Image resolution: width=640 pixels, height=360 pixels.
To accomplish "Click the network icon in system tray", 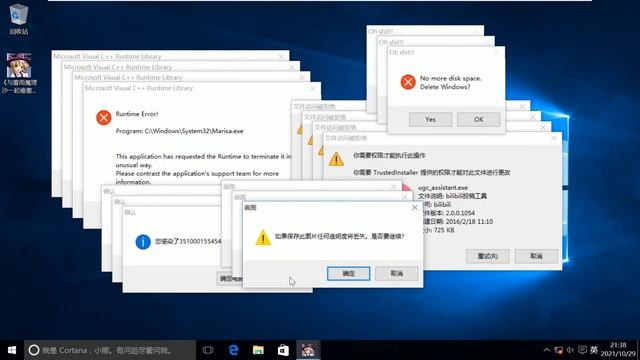I will pos(558,350).
